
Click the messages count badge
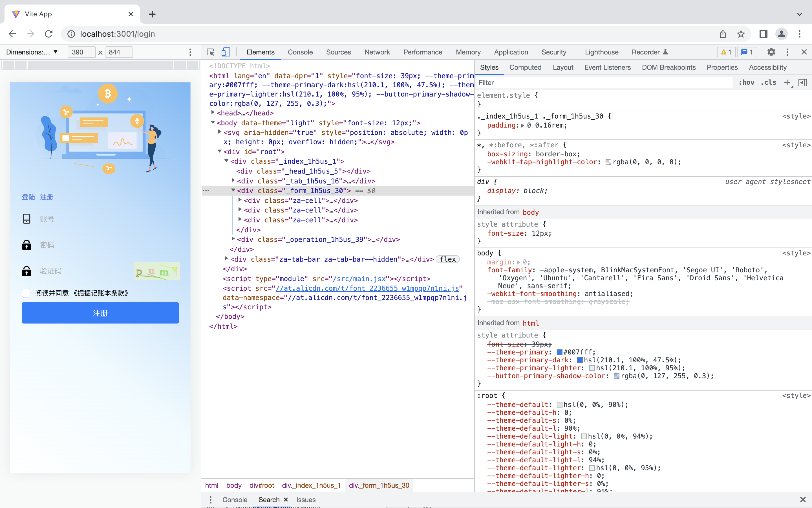tap(747, 52)
